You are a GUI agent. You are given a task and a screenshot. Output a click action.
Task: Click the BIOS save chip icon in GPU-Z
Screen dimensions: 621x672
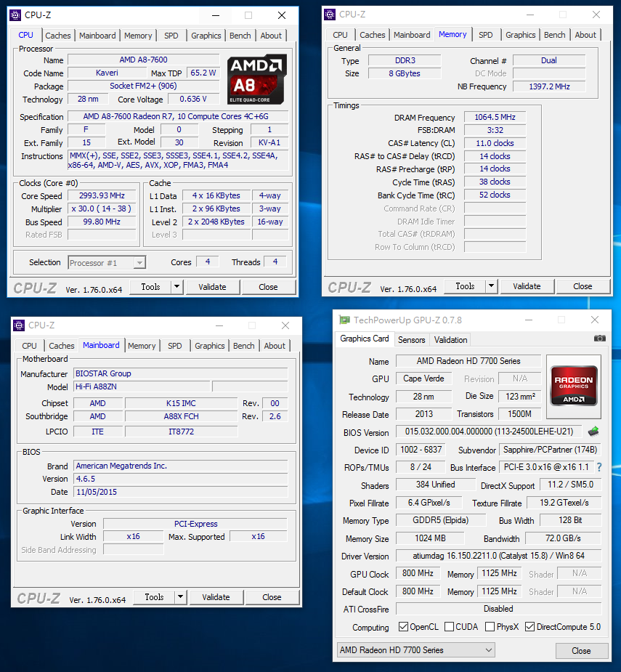(593, 432)
